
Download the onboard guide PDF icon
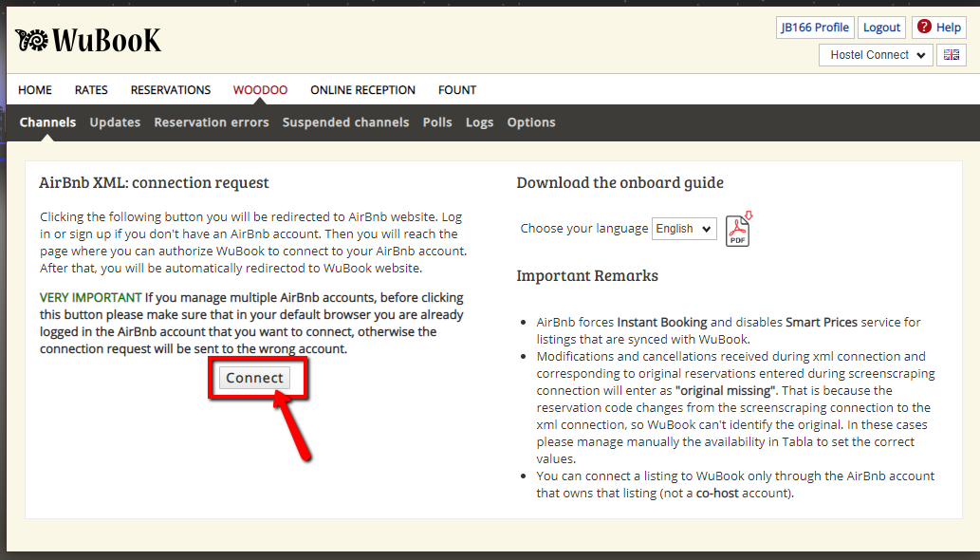tap(739, 229)
